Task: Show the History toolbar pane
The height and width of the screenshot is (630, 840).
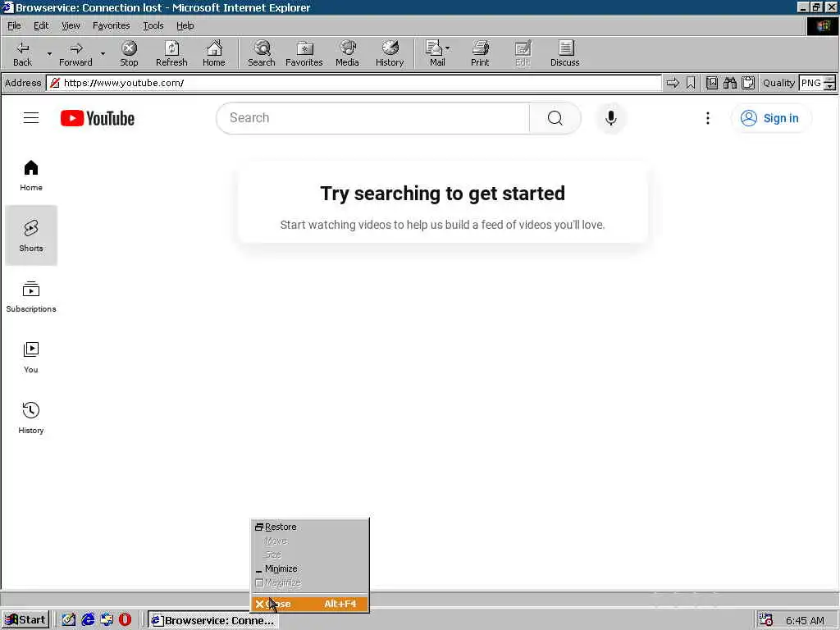Action: pos(390,53)
